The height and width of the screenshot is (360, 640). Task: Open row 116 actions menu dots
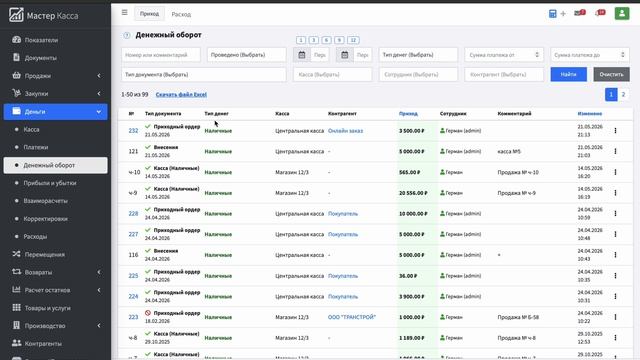point(615,255)
